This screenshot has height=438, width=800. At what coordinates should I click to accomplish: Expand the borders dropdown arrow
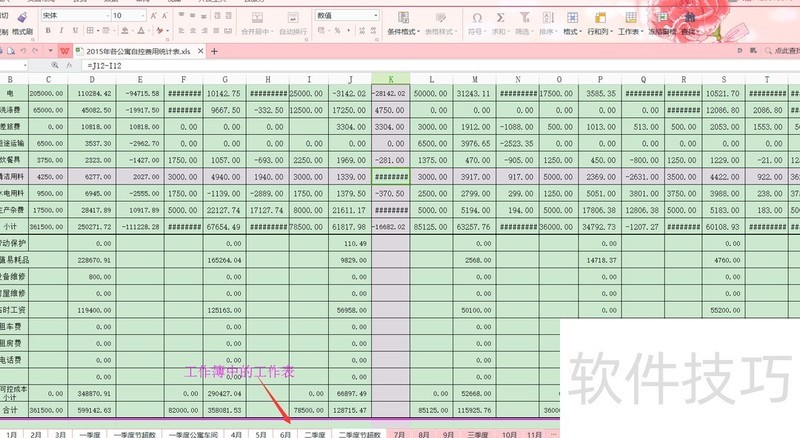(x=97, y=31)
